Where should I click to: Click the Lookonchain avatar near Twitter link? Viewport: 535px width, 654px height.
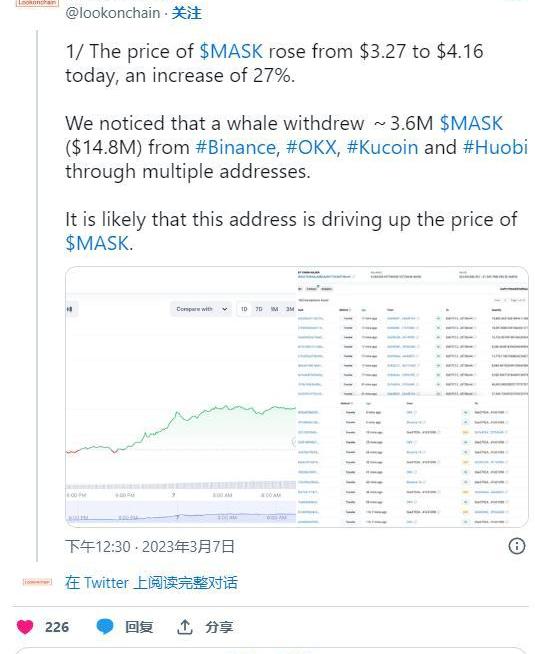pyautogui.click(x=37, y=581)
